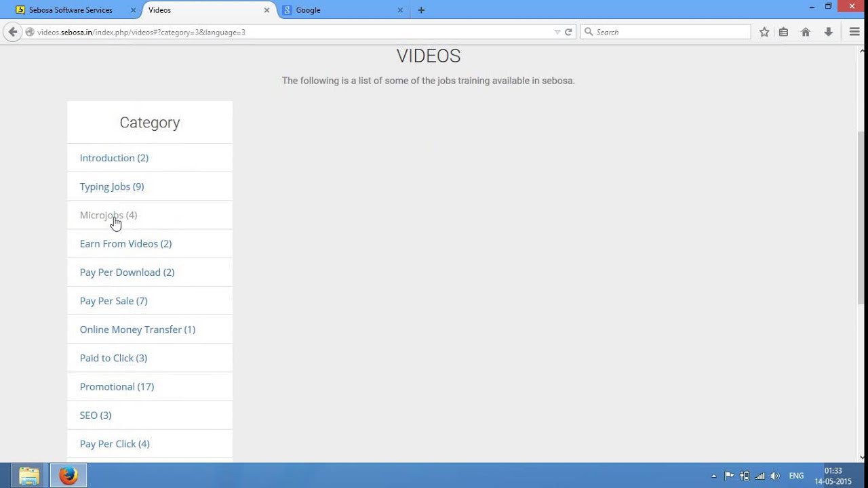Open the Typing Jobs (9) category
868x488 pixels.
(x=112, y=186)
